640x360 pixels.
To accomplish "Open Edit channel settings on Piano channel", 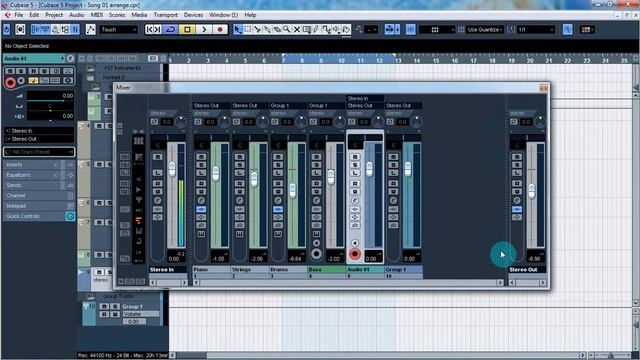I will (201, 200).
